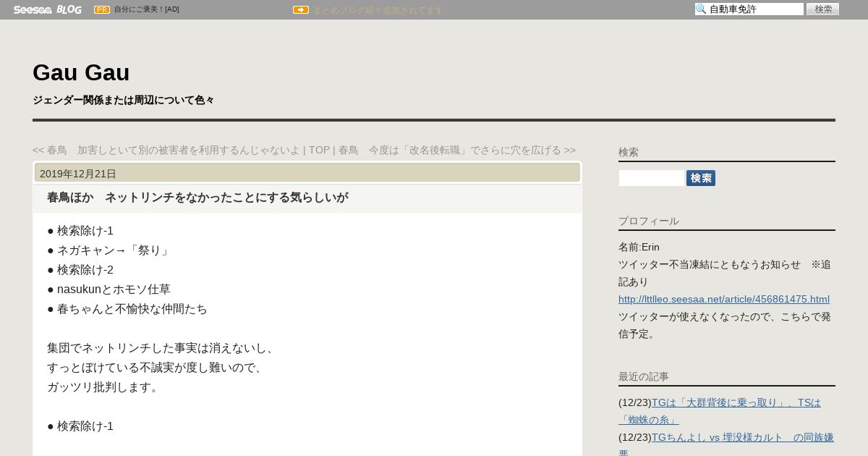Image resolution: width=868 pixels, height=456 pixels.
Task: Click the sidebar heading プロフィール
Action: (x=649, y=221)
